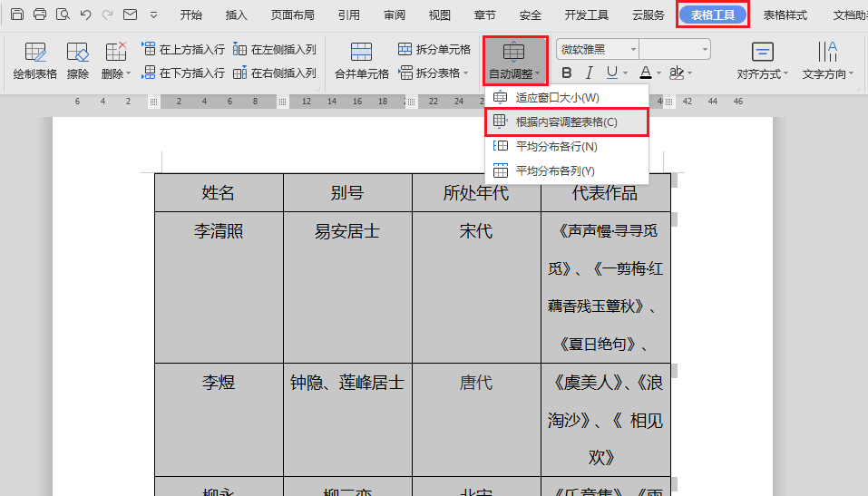The image size is (868, 496).
Task: Click the 易安居士 cell
Action: [x=347, y=287]
